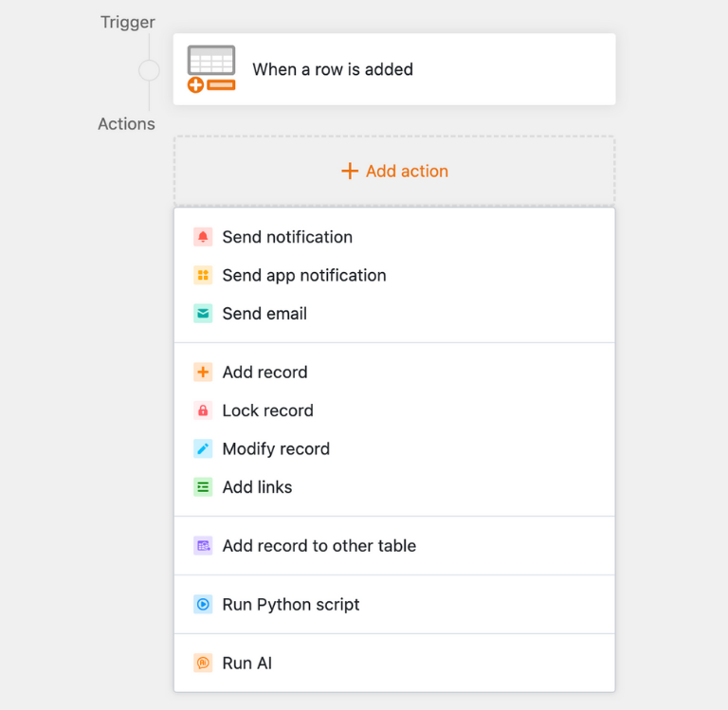The width and height of the screenshot is (728, 710).
Task: Click the red padlock Lock record icon
Action: click(x=203, y=410)
